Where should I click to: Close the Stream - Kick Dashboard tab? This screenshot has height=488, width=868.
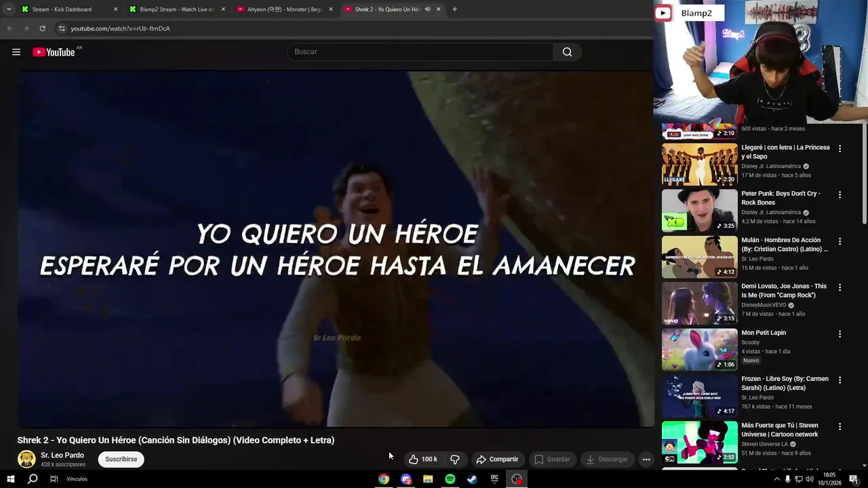[115, 9]
